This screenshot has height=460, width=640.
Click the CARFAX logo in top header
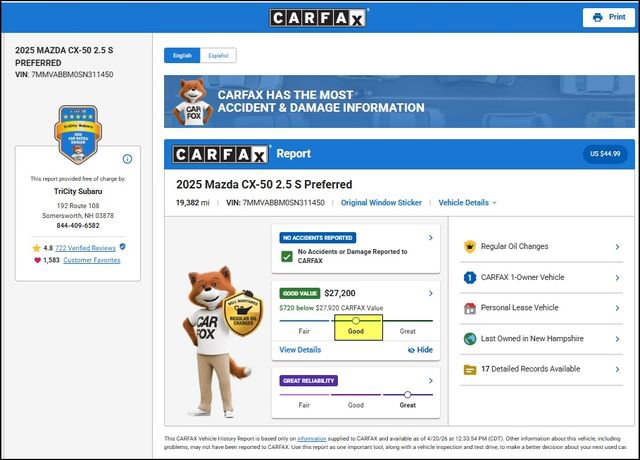[318, 18]
